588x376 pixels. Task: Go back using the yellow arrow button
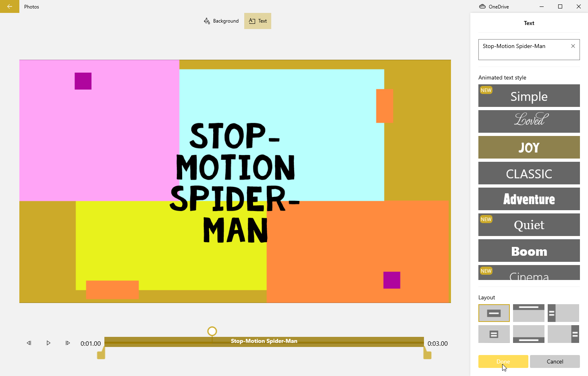(10, 6)
